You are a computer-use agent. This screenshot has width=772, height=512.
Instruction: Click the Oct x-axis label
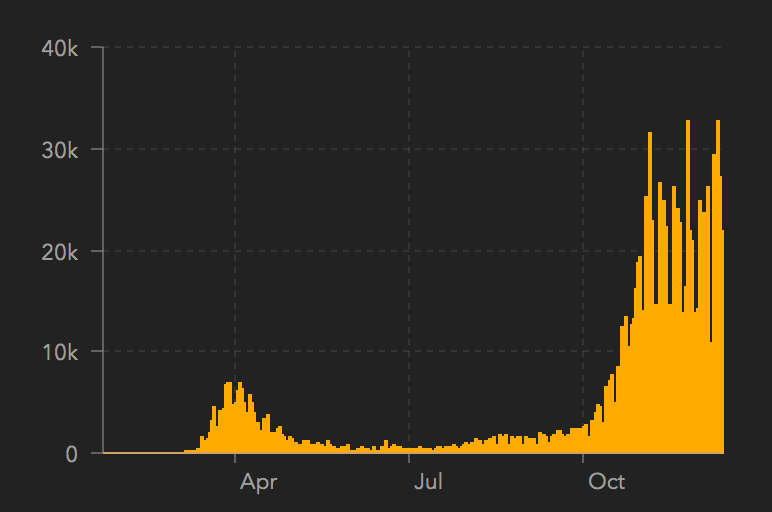pos(606,482)
